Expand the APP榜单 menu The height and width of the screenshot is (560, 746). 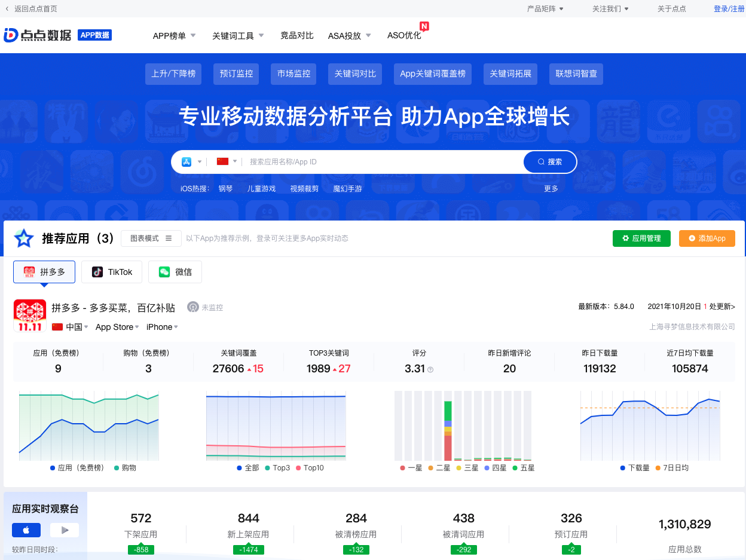pyautogui.click(x=175, y=35)
